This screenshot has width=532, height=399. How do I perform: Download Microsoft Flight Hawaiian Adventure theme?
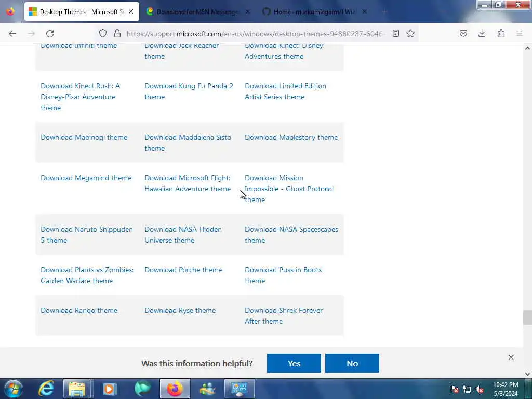(188, 183)
